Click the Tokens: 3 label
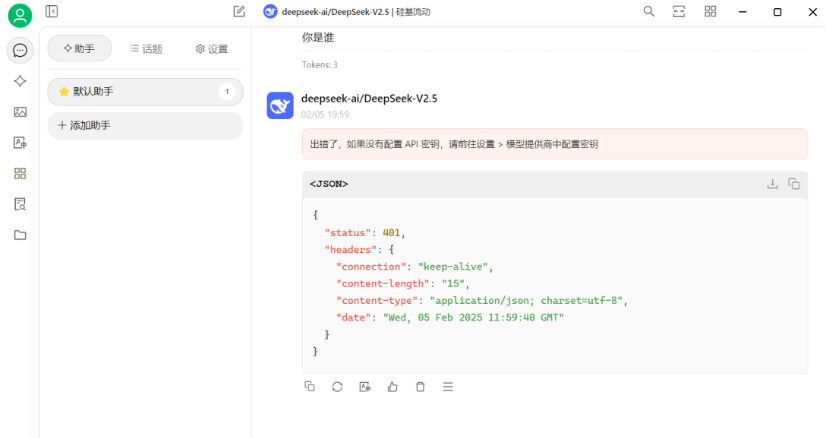Screen dimensions: 833x438 (320, 65)
